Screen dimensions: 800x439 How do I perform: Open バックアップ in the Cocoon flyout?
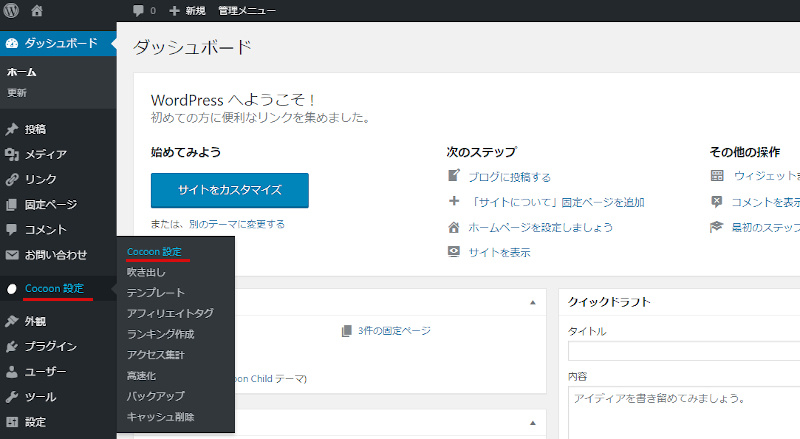pyautogui.click(x=156, y=396)
